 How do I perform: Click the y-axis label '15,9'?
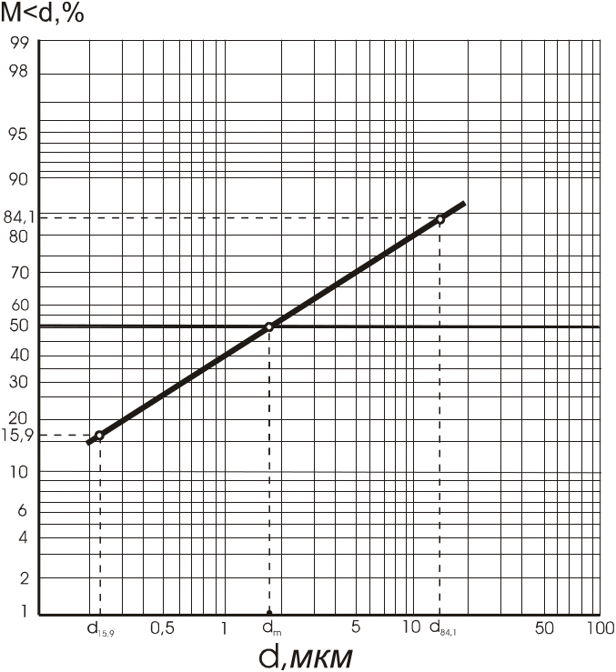17,436
